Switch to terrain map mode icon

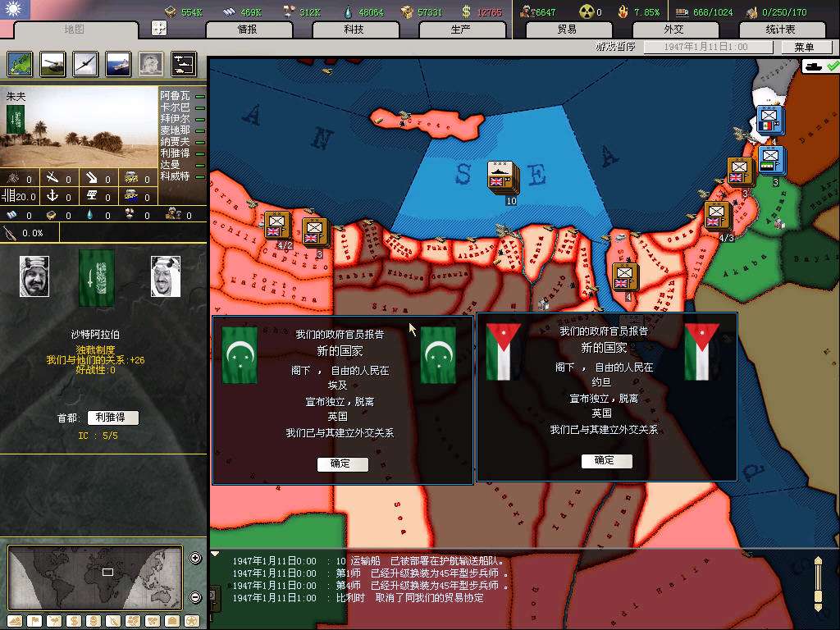[15, 621]
